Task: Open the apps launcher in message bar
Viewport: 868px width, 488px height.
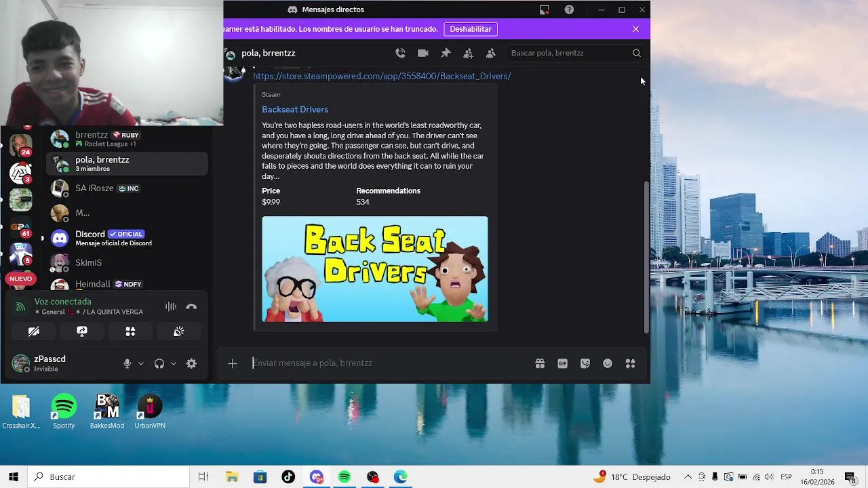Action: tap(630, 363)
